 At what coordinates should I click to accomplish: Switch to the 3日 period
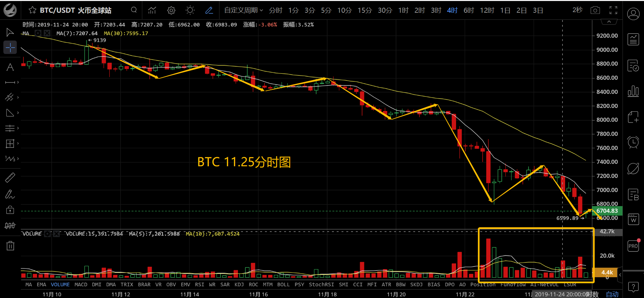[538, 10]
